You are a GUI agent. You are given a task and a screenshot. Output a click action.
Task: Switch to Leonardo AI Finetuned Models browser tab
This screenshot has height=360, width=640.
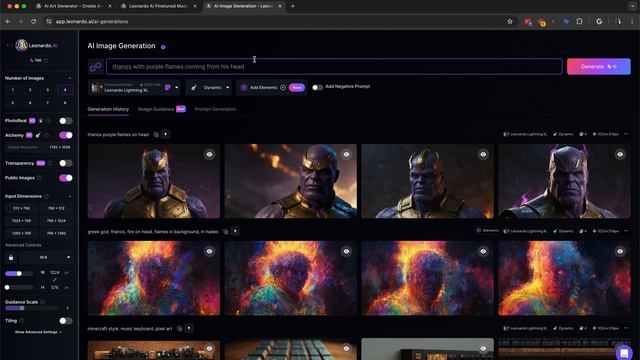coord(158,6)
